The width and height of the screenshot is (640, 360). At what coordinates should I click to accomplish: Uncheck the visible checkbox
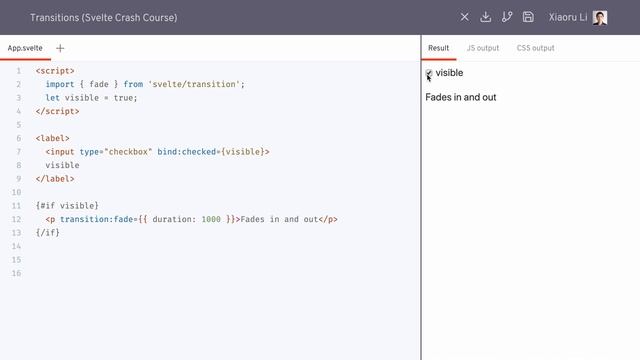(429, 73)
